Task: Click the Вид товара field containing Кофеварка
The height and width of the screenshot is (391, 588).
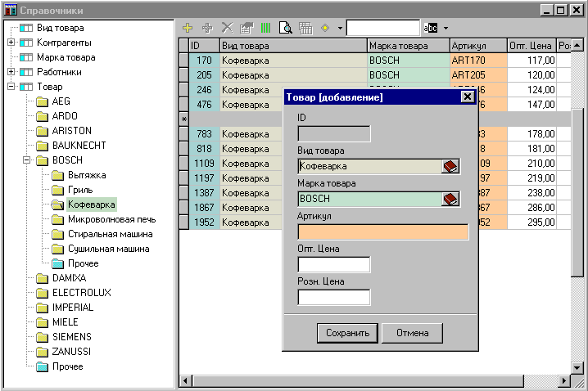Action: (370, 166)
